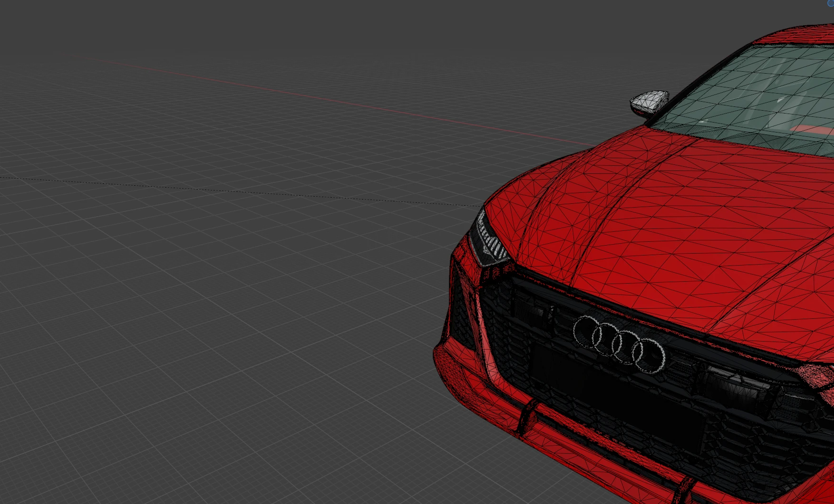This screenshot has height=504, width=834.
Task: Select the white side mirror on the car
Action: coord(650,103)
